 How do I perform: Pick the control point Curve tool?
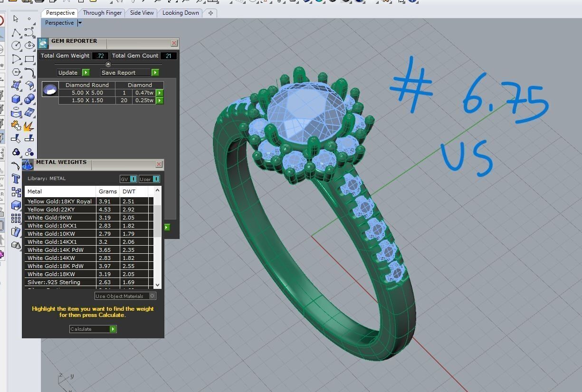click(x=29, y=33)
